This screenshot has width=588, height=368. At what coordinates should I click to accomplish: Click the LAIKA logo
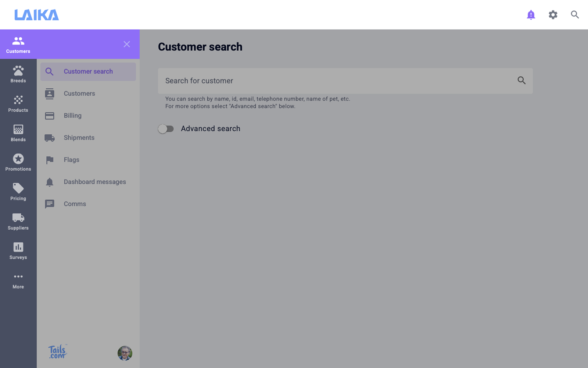click(36, 15)
